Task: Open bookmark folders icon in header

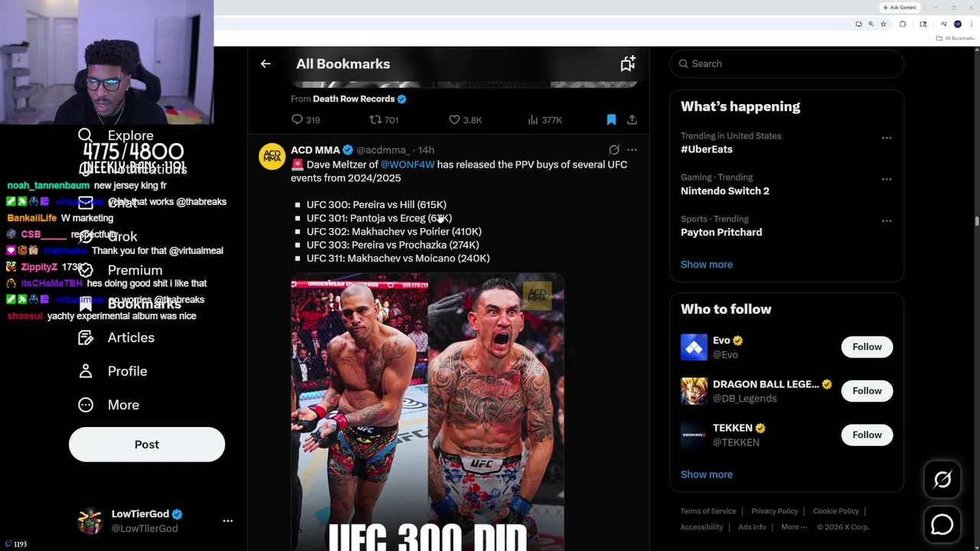Action: point(628,64)
